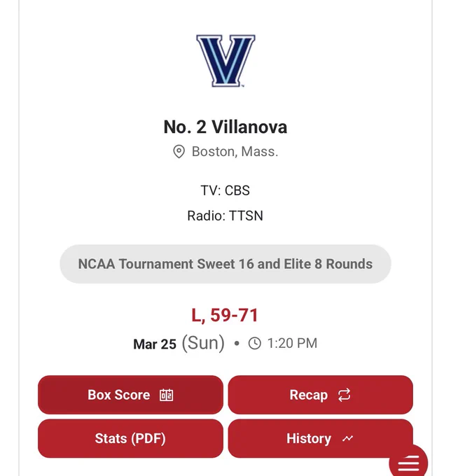Click the L, 59-71 final score
451x476 pixels.
point(225,315)
